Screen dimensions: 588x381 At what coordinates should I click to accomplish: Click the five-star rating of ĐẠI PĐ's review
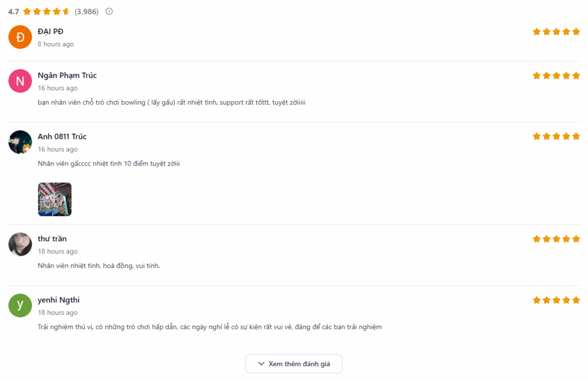(556, 32)
